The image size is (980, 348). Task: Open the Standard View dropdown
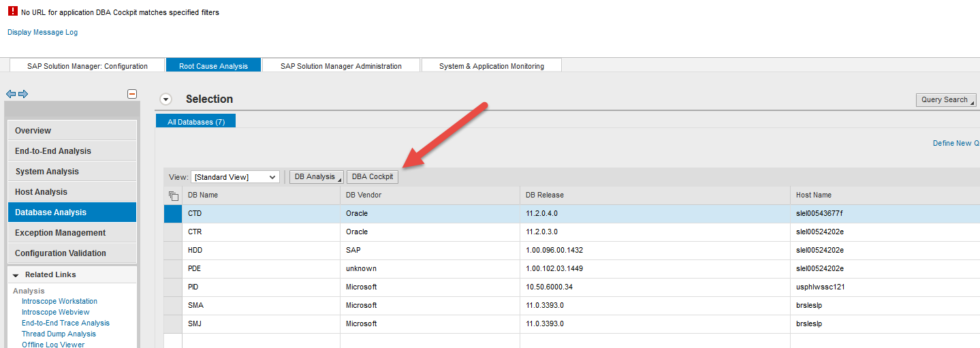(235, 177)
